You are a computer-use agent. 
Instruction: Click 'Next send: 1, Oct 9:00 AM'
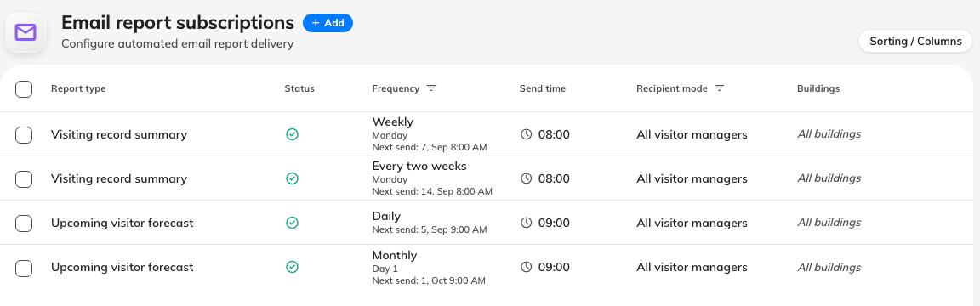tap(429, 281)
